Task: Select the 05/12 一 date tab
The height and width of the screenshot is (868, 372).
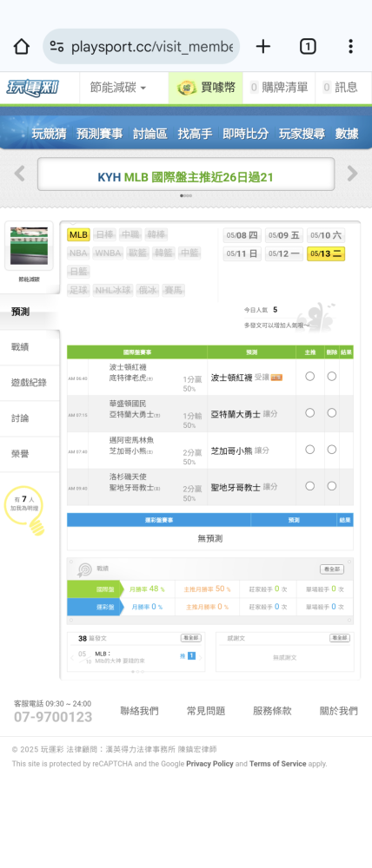Action: tap(284, 253)
